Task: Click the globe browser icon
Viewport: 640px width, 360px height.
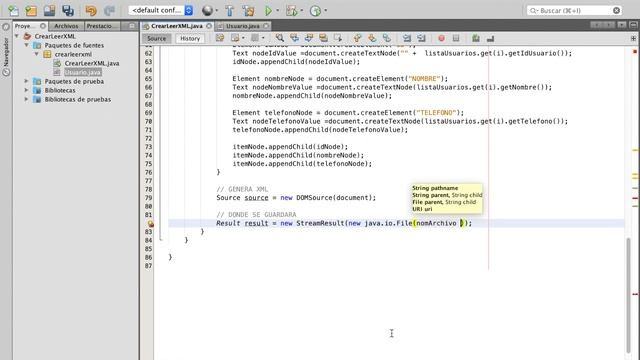Action: pos(207,11)
